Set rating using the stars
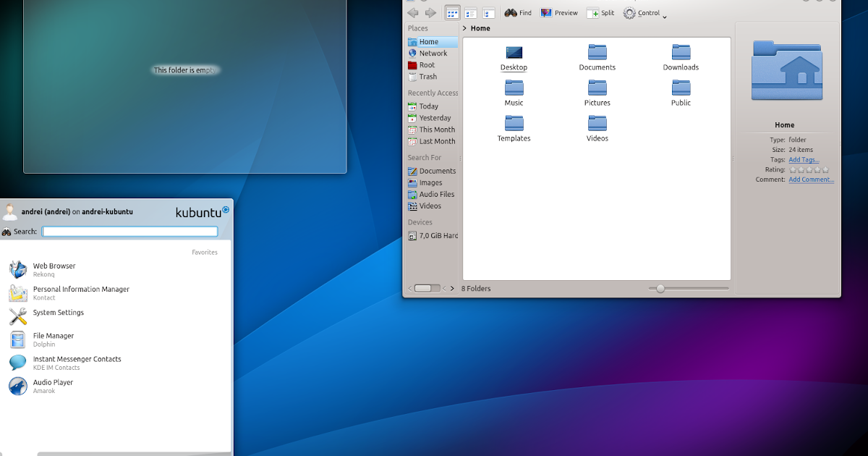 [x=809, y=169]
